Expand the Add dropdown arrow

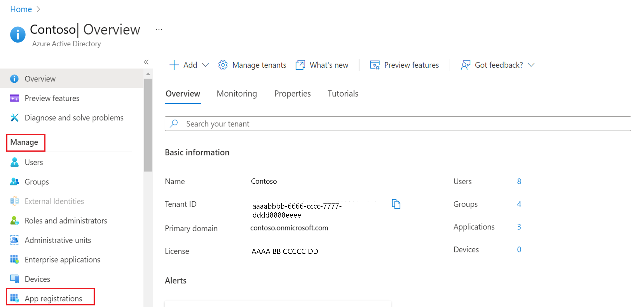click(205, 65)
